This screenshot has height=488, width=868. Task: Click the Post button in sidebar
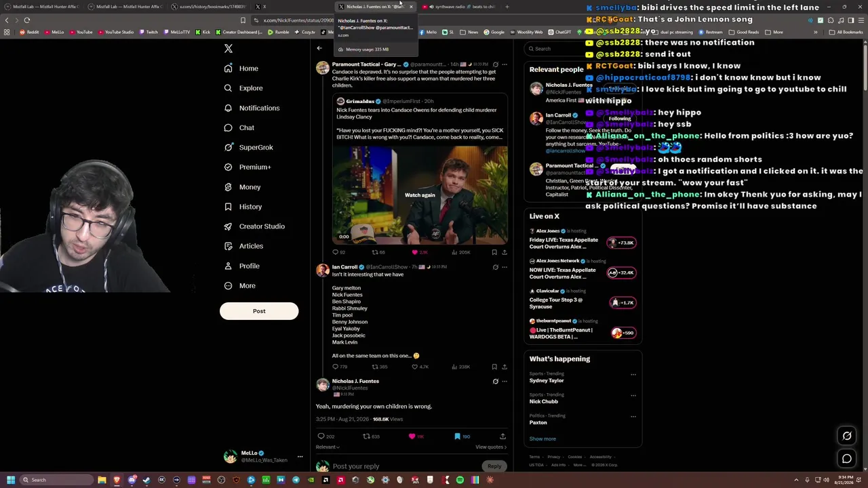click(259, 311)
